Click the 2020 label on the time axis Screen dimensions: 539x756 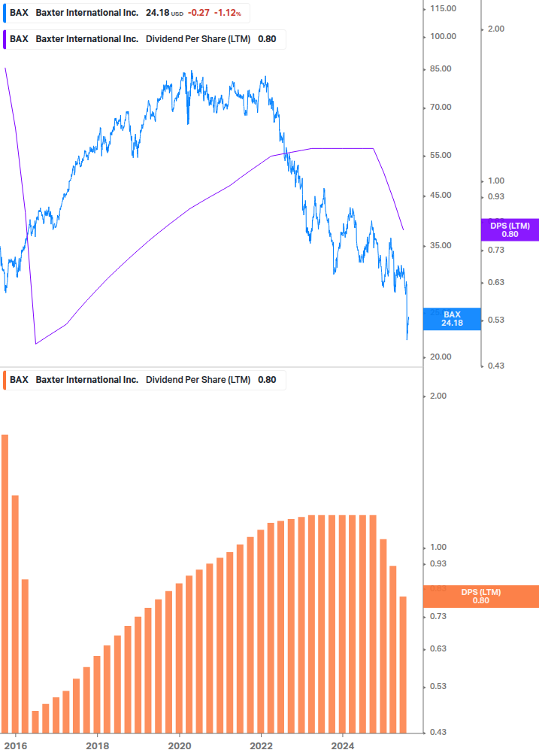pyautogui.click(x=179, y=746)
